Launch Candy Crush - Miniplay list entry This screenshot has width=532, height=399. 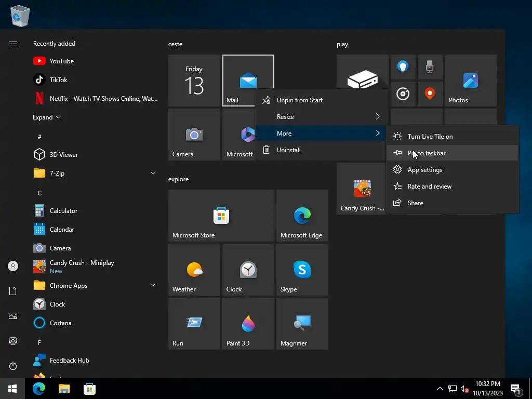pos(95,267)
